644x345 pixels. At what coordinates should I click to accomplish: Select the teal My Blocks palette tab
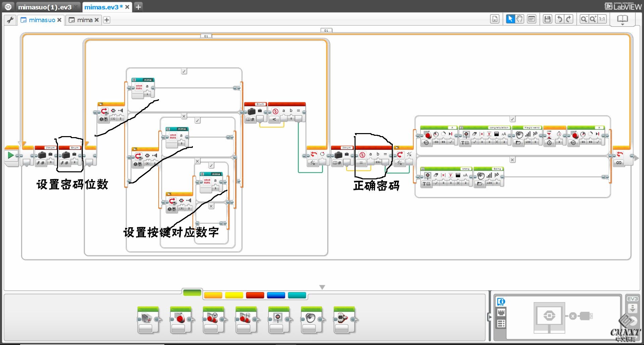[297, 295]
